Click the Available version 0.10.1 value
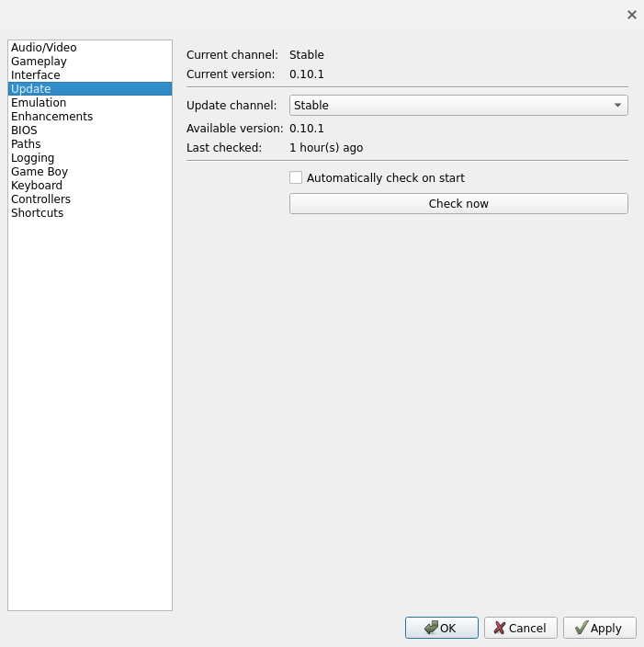The width and height of the screenshot is (644, 647). point(307,129)
